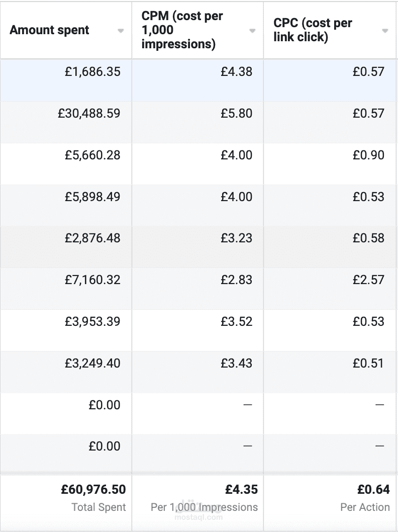398x532 pixels.
Task: Click the £0.90 CPC value
Action: 368,155
